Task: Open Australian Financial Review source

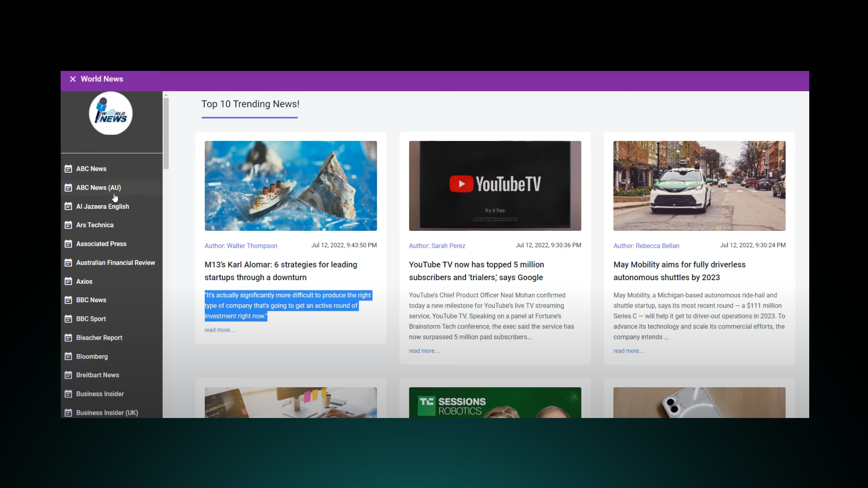Action: (x=116, y=263)
